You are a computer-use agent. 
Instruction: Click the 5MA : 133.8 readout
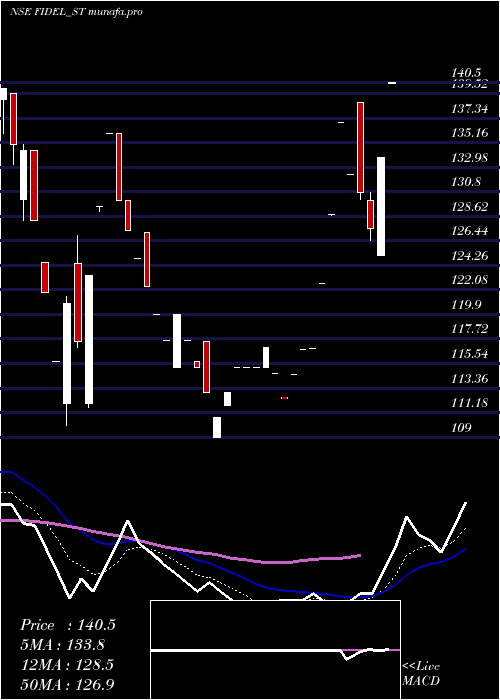pos(63,645)
